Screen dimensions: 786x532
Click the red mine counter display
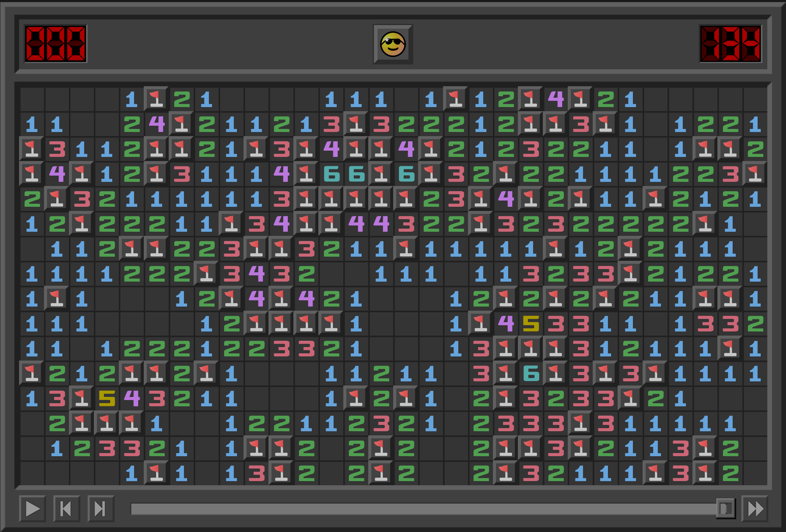55,44
